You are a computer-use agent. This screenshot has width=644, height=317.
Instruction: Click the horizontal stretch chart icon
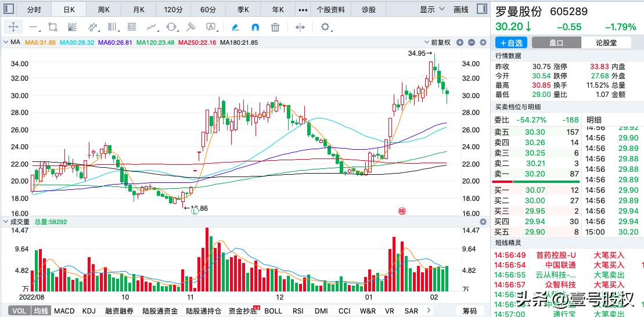tap(300, 27)
